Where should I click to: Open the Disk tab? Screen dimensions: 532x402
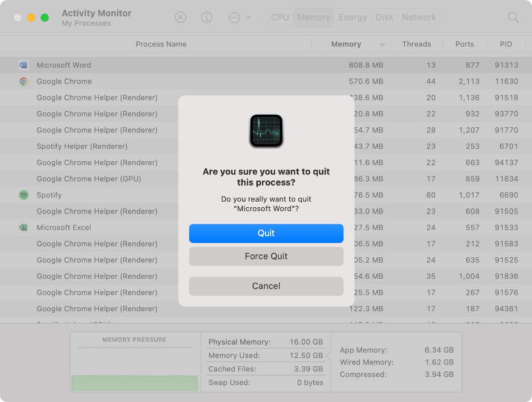[384, 17]
